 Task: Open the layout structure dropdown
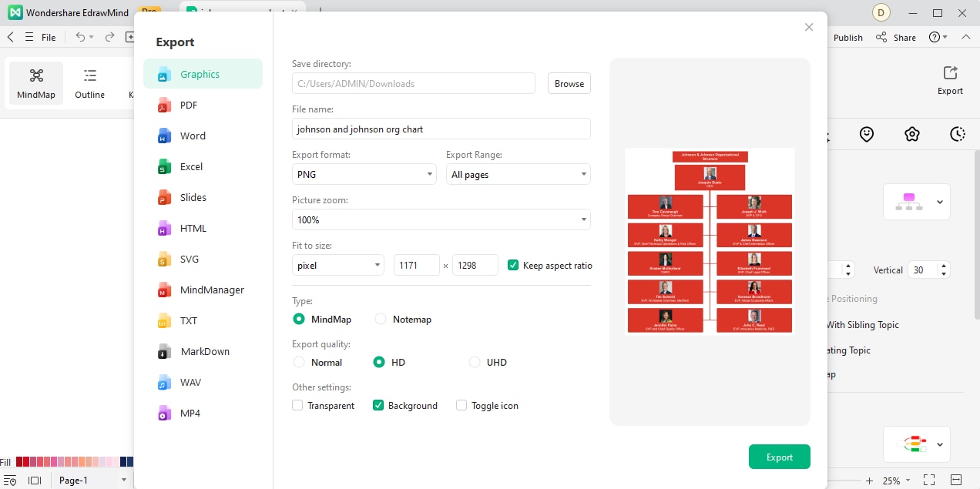pyautogui.click(x=917, y=202)
